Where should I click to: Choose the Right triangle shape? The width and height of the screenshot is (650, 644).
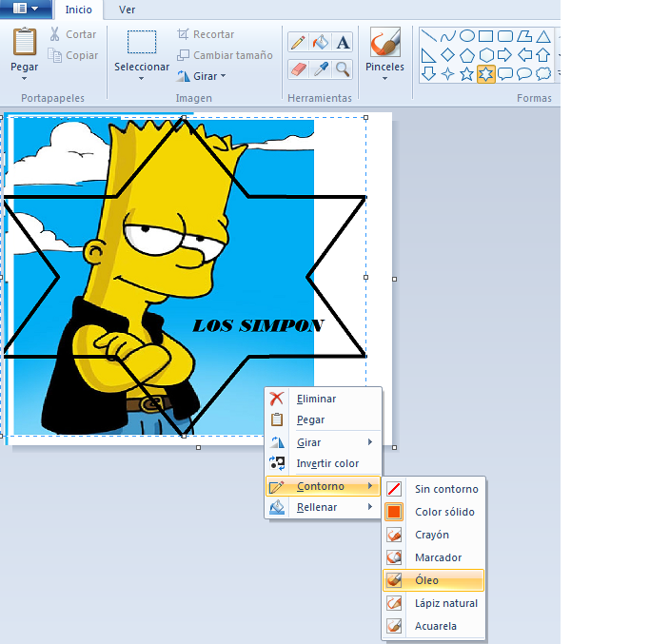click(x=428, y=55)
